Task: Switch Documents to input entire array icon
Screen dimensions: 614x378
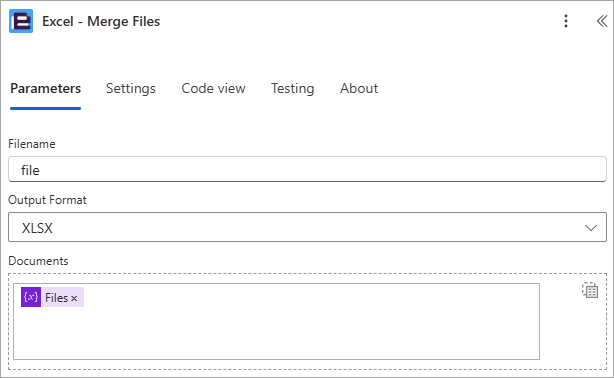Action: pyautogui.click(x=590, y=290)
